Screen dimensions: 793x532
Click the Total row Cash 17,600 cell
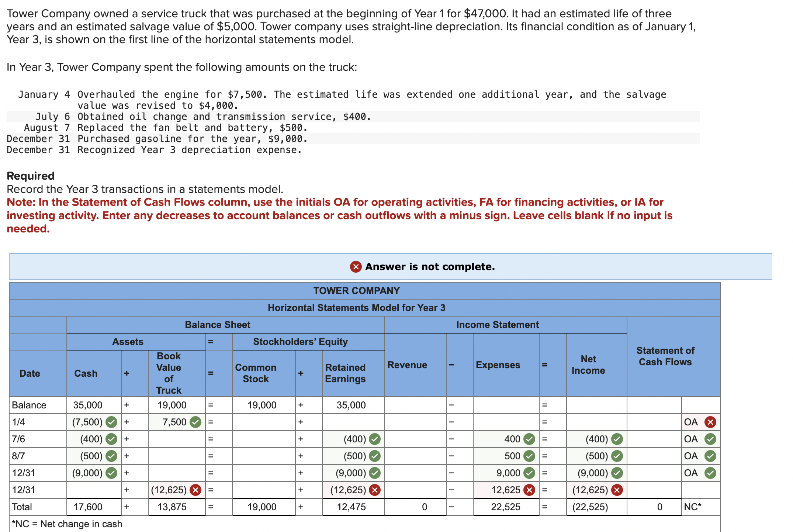[x=89, y=507]
